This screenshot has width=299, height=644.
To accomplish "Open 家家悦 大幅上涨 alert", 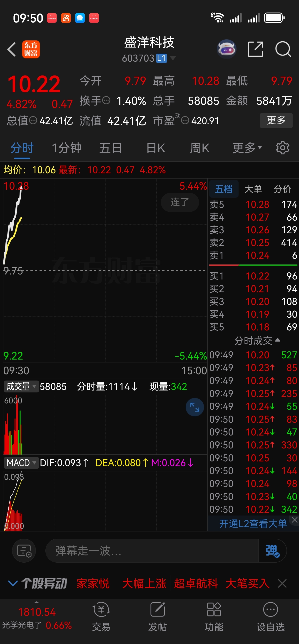I will tap(121, 583).
